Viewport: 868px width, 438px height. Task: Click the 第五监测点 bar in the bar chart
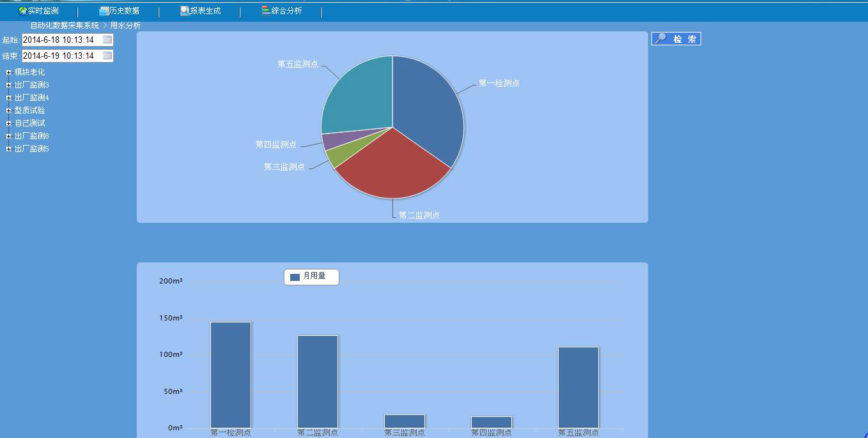[x=578, y=387]
